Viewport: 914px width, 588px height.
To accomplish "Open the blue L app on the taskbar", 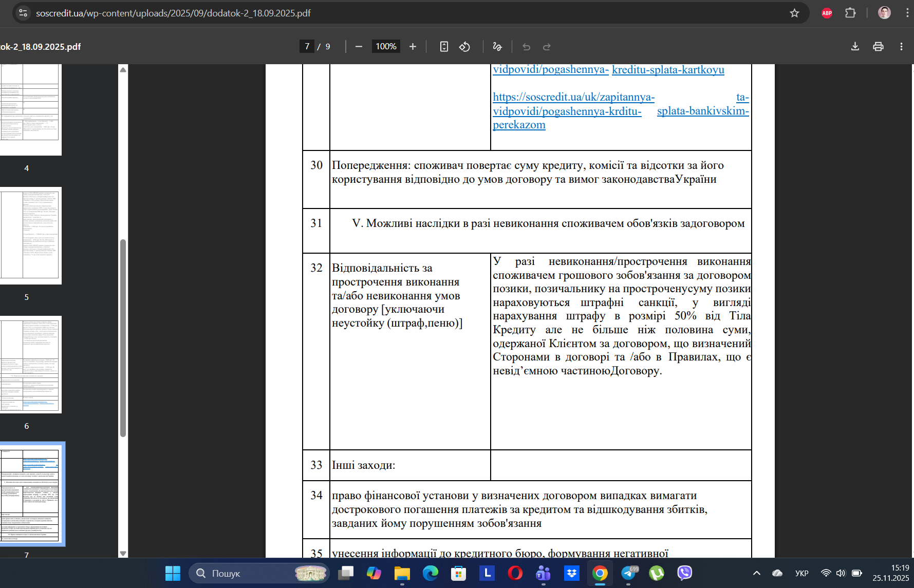I will [487, 573].
